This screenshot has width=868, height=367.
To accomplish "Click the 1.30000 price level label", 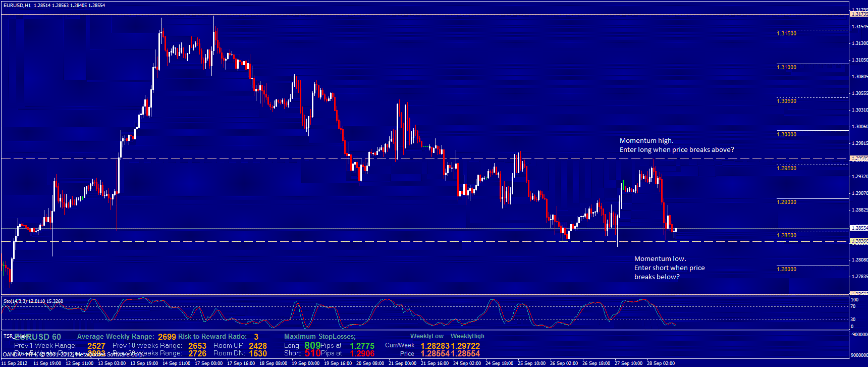I will pyautogui.click(x=786, y=134).
